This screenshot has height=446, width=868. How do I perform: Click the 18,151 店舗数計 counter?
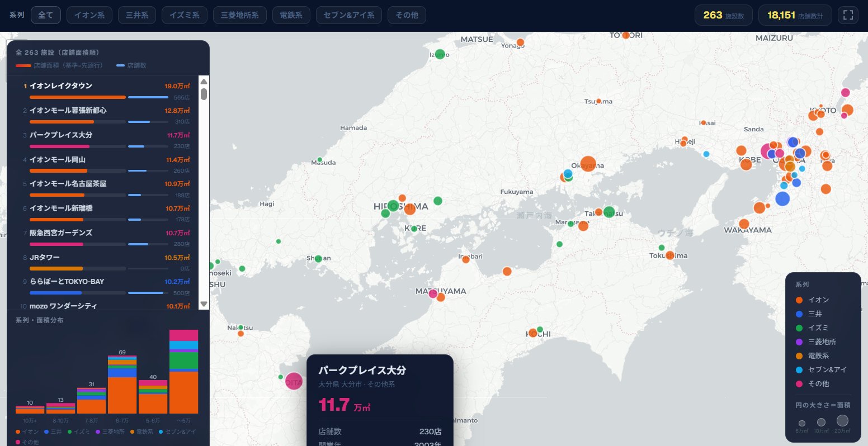(x=795, y=15)
